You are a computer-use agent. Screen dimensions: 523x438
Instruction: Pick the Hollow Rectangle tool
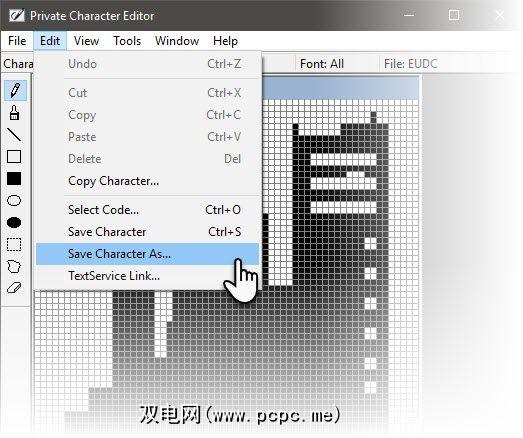click(x=14, y=156)
